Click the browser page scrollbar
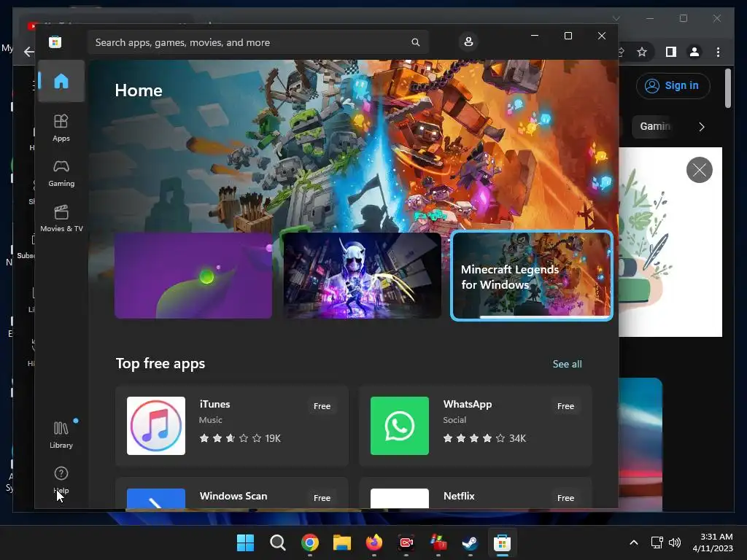Image resolution: width=747 pixels, height=560 pixels. (727, 88)
